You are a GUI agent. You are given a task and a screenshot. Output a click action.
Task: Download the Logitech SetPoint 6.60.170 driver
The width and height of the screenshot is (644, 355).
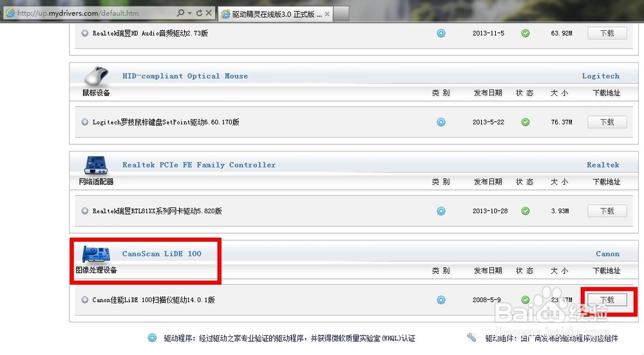click(x=607, y=122)
